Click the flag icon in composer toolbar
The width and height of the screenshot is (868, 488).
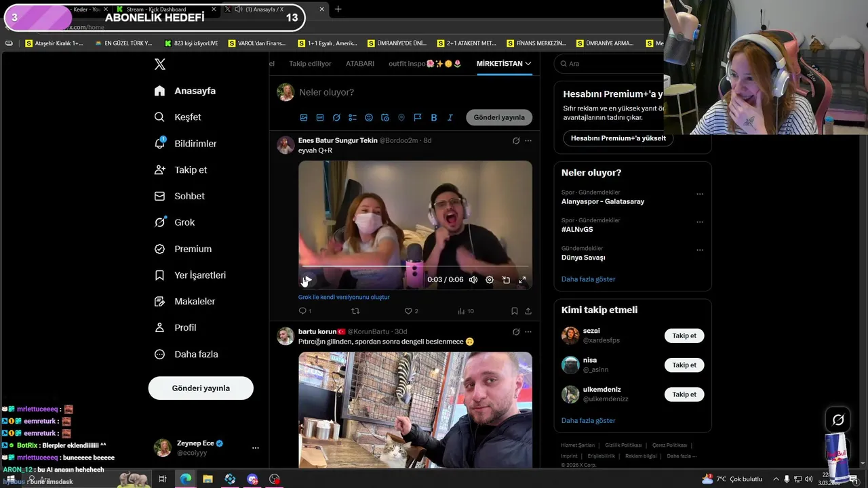tap(418, 117)
